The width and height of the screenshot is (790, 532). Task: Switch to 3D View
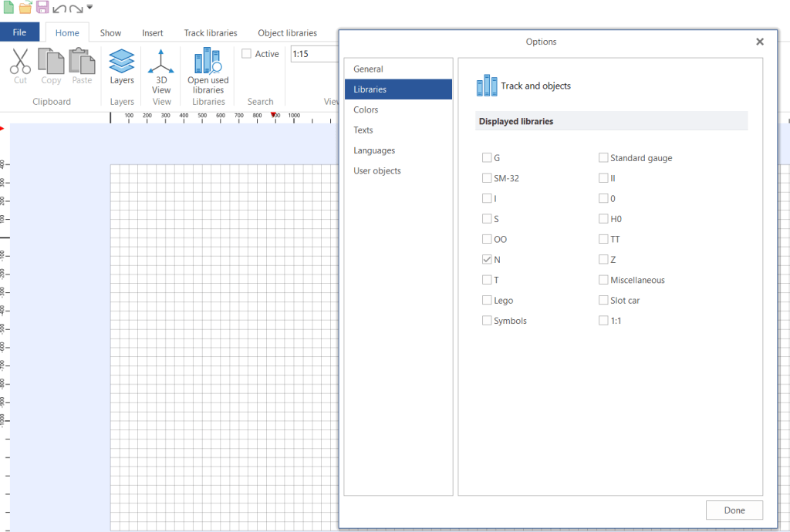(161, 62)
